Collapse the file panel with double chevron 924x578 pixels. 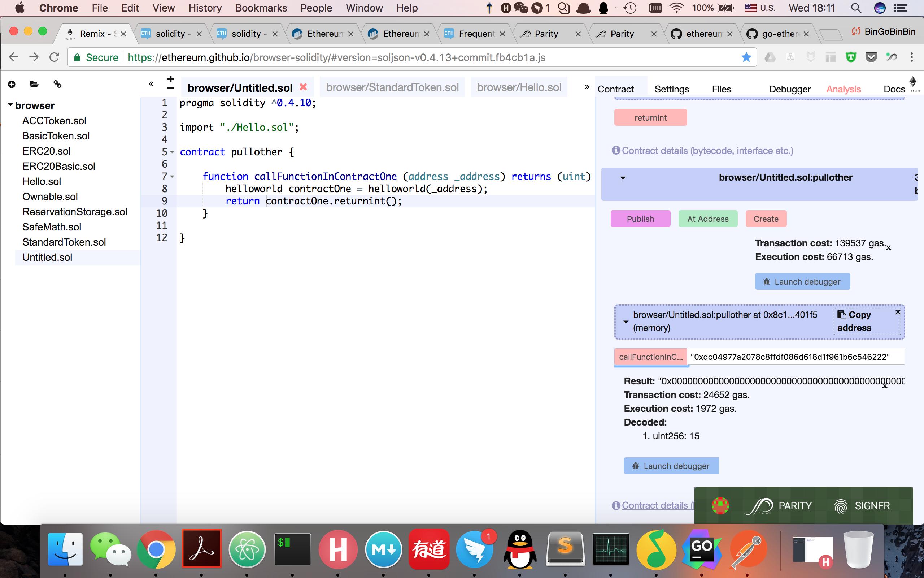[151, 84]
